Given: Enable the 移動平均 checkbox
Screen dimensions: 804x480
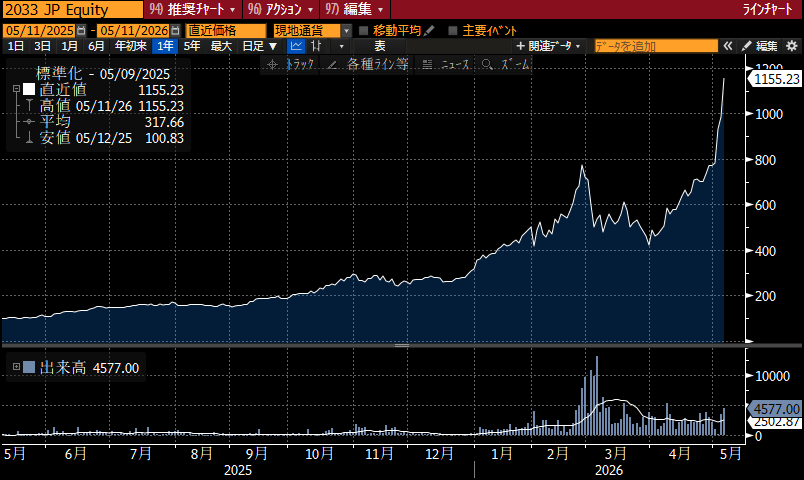Looking at the screenshot, I should coord(364,31).
